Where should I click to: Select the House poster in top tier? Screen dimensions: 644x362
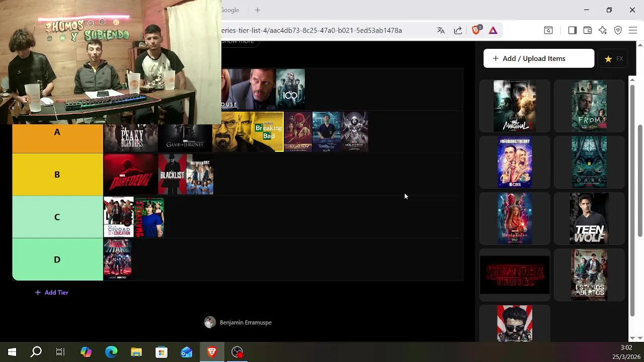click(x=249, y=89)
